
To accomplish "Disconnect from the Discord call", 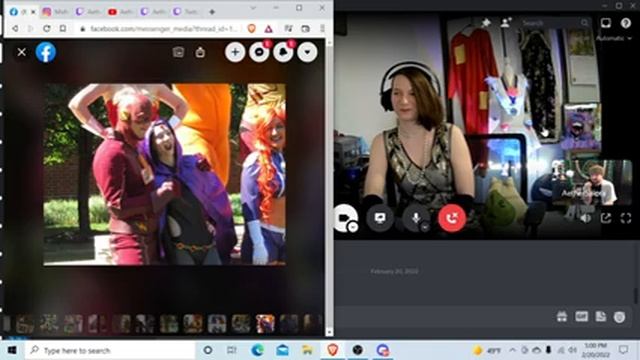I will click(x=452, y=218).
